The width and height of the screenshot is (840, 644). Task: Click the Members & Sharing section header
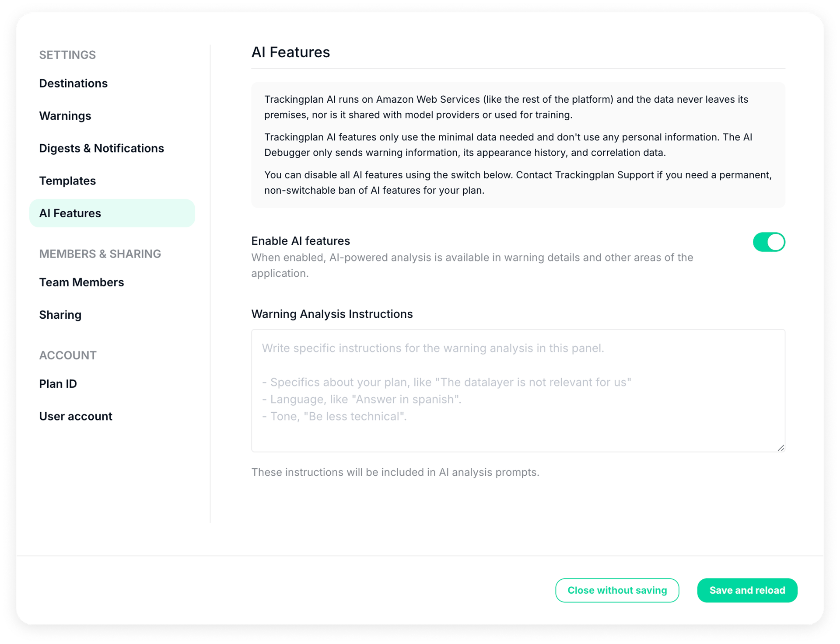[x=100, y=254]
